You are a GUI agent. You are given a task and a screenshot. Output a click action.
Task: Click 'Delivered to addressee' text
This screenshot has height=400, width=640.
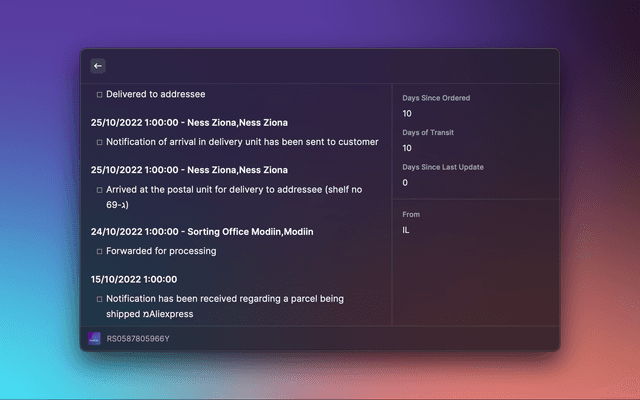[155, 95]
